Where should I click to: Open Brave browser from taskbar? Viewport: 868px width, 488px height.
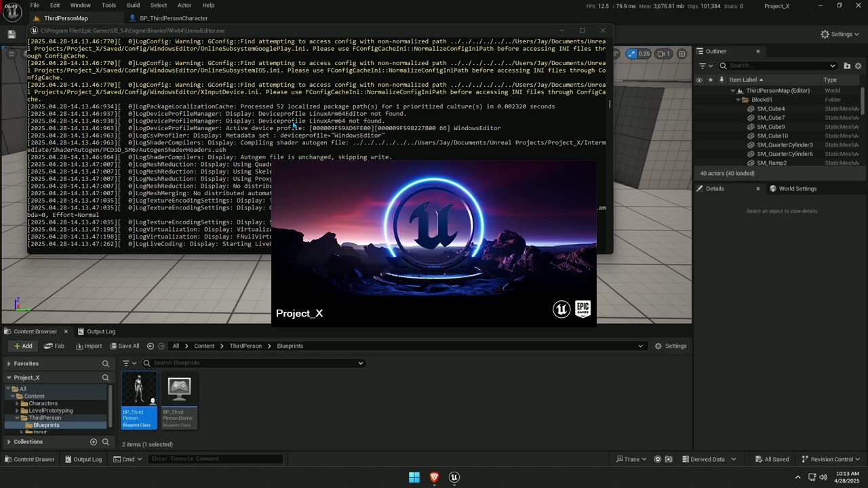click(x=434, y=477)
